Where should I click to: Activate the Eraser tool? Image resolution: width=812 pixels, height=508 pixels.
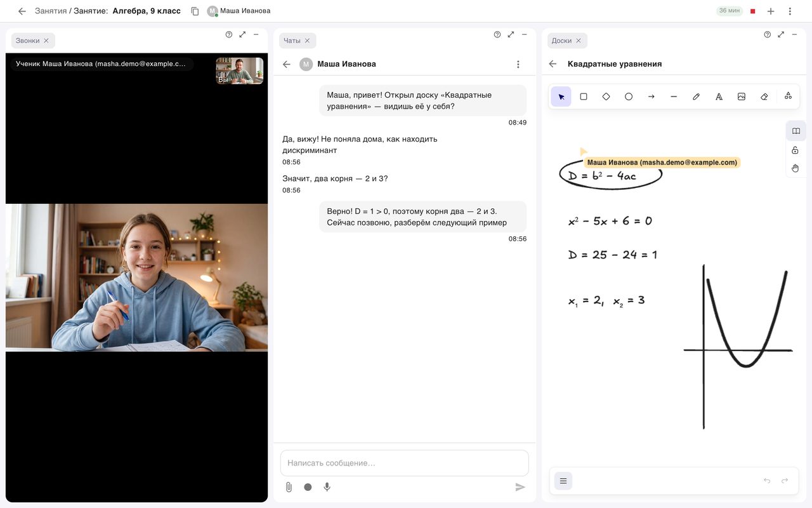coord(764,97)
